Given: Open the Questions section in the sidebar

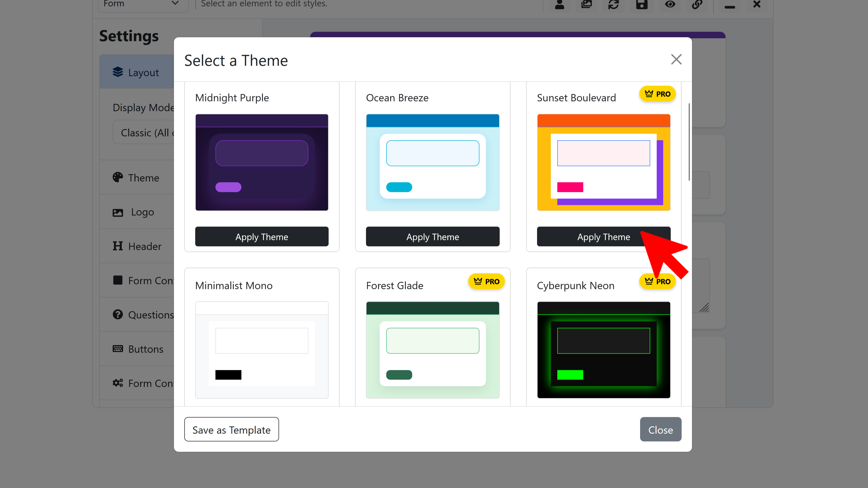Looking at the screenshot, I should (118, 314).
